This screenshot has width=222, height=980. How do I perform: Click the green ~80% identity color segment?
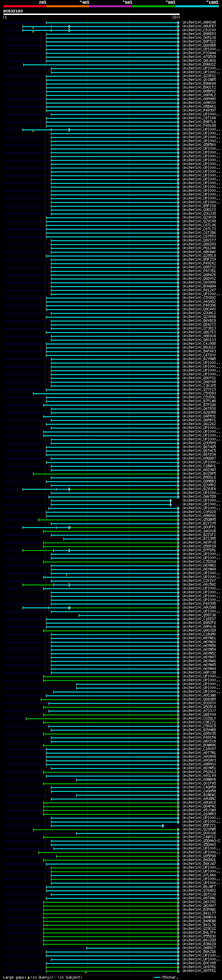[154, 6]
